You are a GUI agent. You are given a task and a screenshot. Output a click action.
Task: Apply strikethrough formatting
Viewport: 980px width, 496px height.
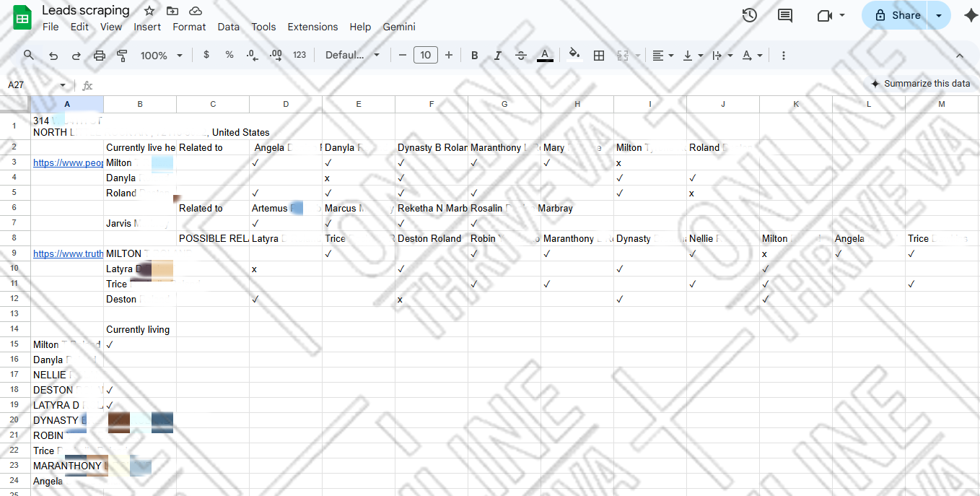click(520, 56)
